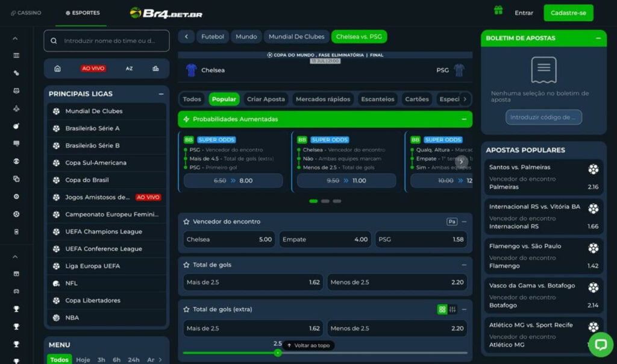Collapse the Total de gols market

(x=464, y=265)
